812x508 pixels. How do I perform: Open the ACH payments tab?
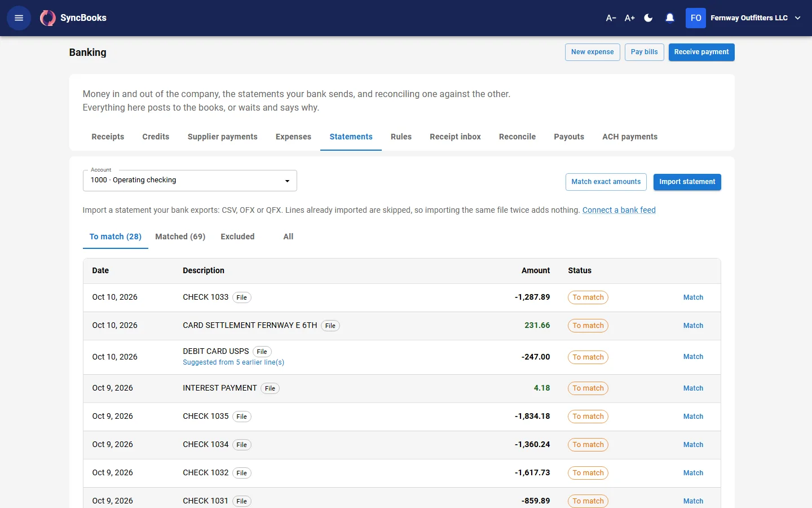click(630, 137)
